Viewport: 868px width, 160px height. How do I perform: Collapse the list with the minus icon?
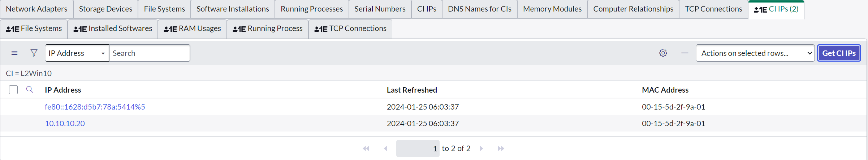point(685,53)
